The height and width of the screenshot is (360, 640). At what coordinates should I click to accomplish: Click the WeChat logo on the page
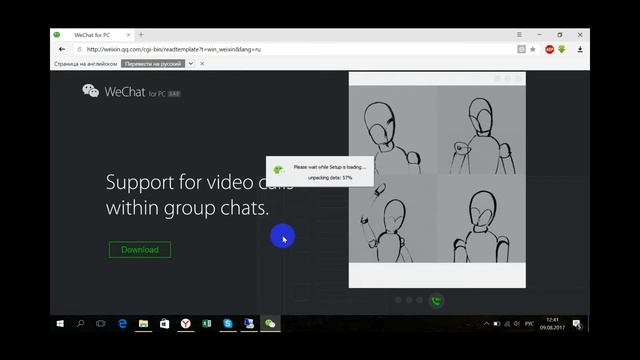pos(91,91)
